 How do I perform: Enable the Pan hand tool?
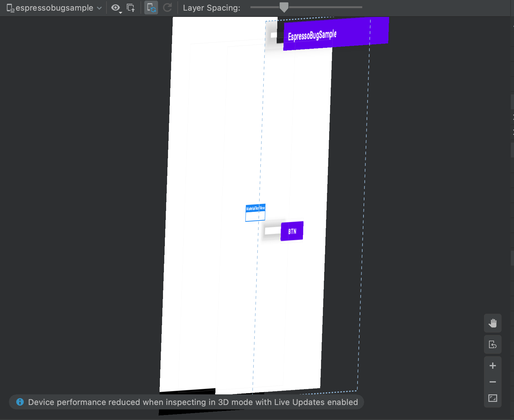tap(493, 323)
